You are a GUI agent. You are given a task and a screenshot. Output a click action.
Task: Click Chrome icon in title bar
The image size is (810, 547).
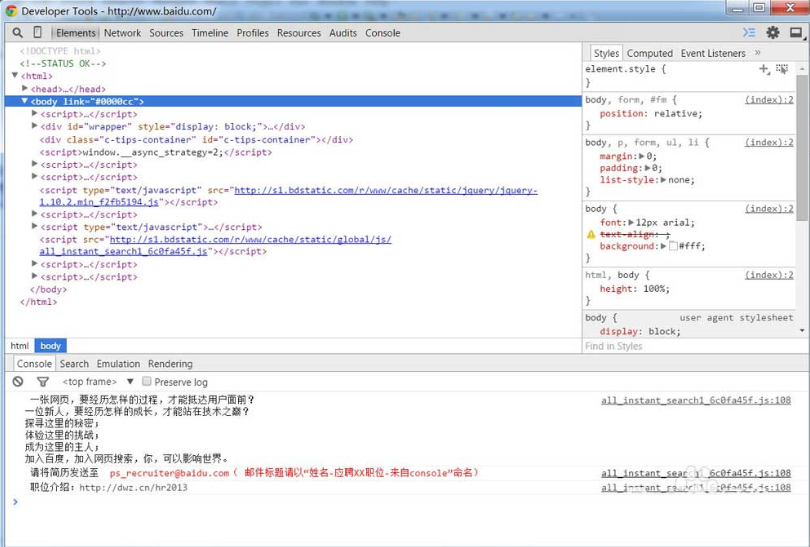pos(11,11)
